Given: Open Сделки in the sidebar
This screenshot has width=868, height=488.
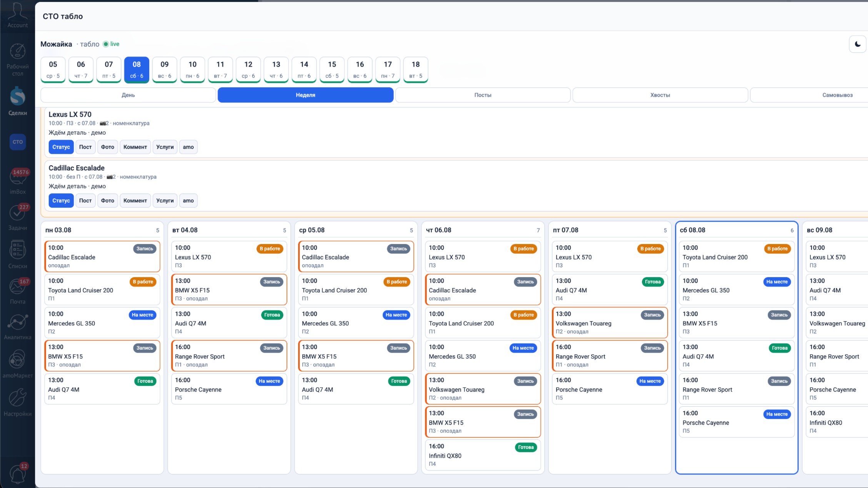Looking at the screenshot, I should pyautogui.click(x=17, y=101).
